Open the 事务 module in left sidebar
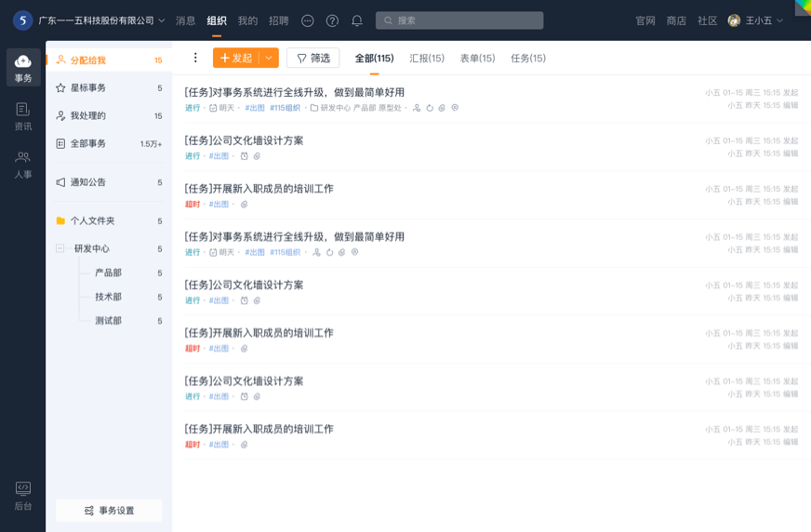 [23, 68]
